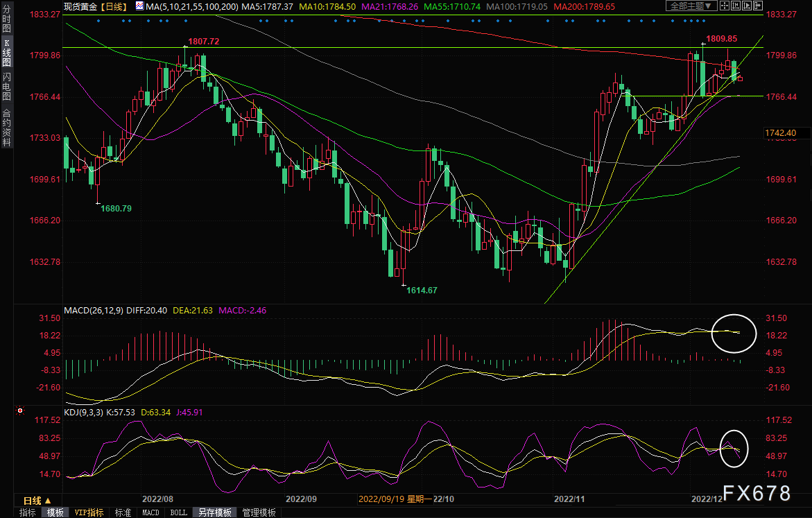Click the MA10:1784.50 value

(x=326, y=6)
